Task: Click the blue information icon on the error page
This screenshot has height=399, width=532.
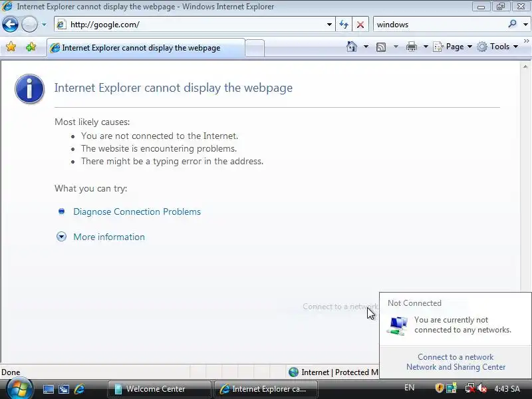Action: coord(29,89)
